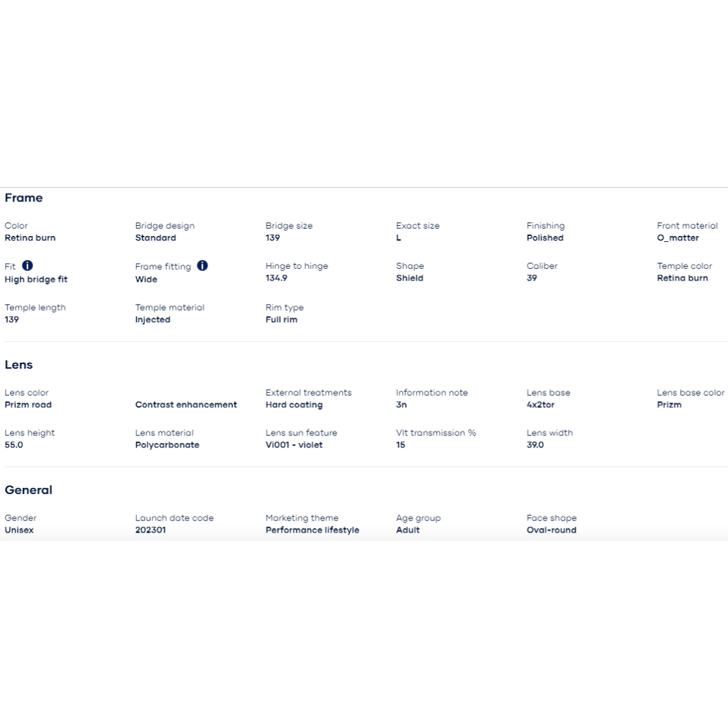Click the Prizm road lens color
Viewport: 728px width, 728px height.
(x=28, y=405)
